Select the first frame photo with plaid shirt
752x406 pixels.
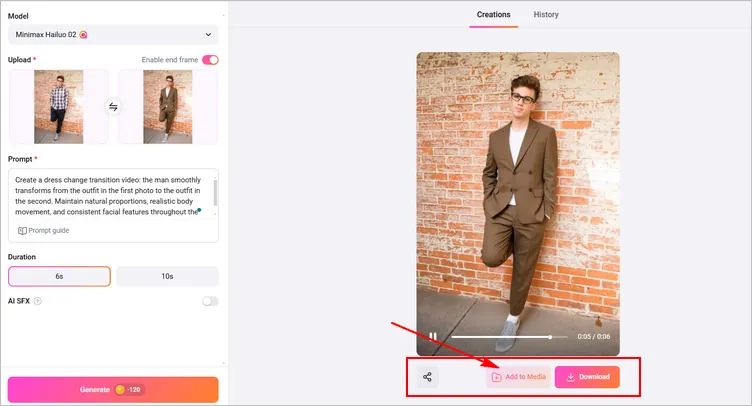point(59,106)
